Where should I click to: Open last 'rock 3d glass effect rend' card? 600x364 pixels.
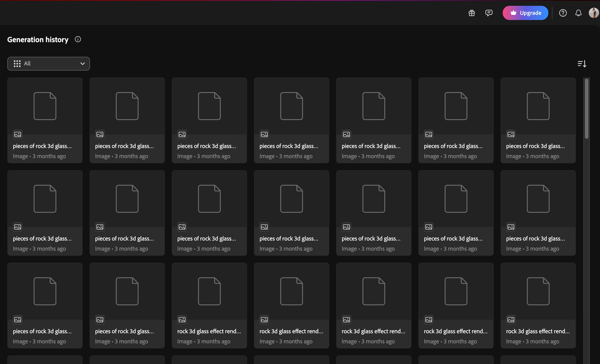tap(538, 305)
